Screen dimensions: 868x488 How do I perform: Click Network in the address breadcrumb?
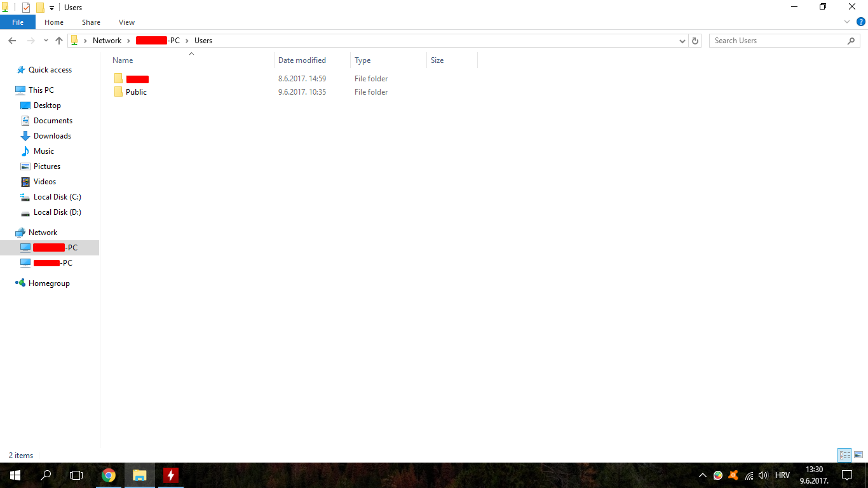107,41
